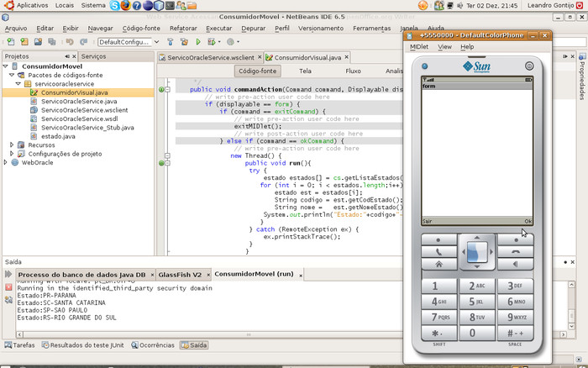Open the Arquivo menu
The width and height of the screenshot is (588, 368).
point(16,28)
